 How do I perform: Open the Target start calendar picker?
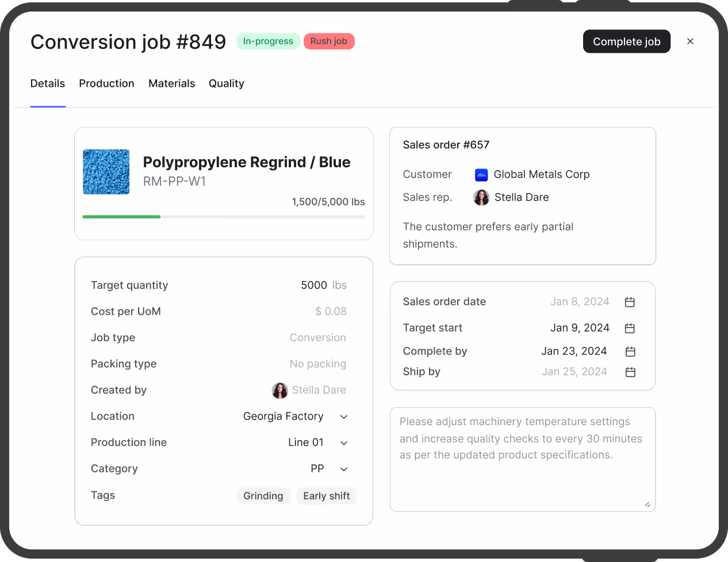[x=630, y=328]
